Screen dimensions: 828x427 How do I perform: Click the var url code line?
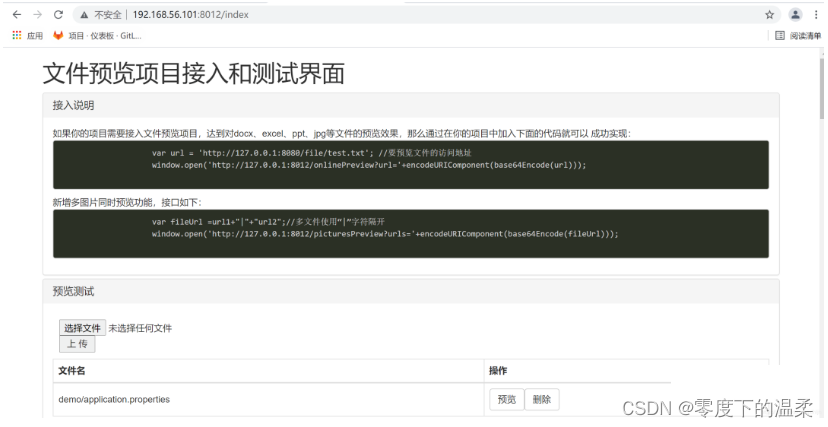point(311,153)
